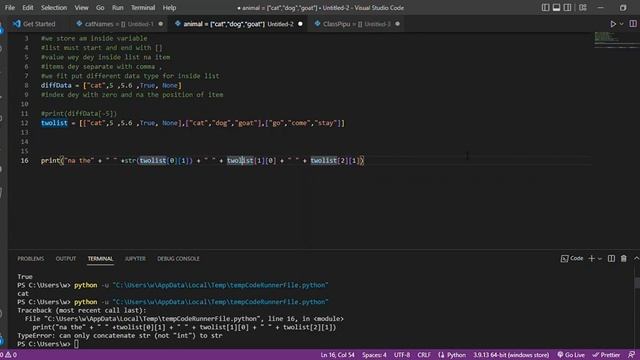Click the print statement on line 16
The image size is (640, 360).
pyautogui.click(x=202, y=160)
